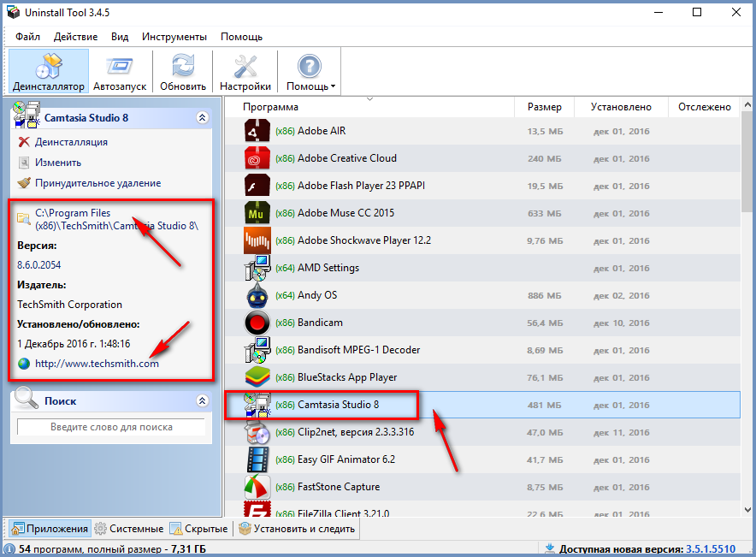Switch to the Приложения tab
Viewport: 756px width, 557px height.
(50, 529)
